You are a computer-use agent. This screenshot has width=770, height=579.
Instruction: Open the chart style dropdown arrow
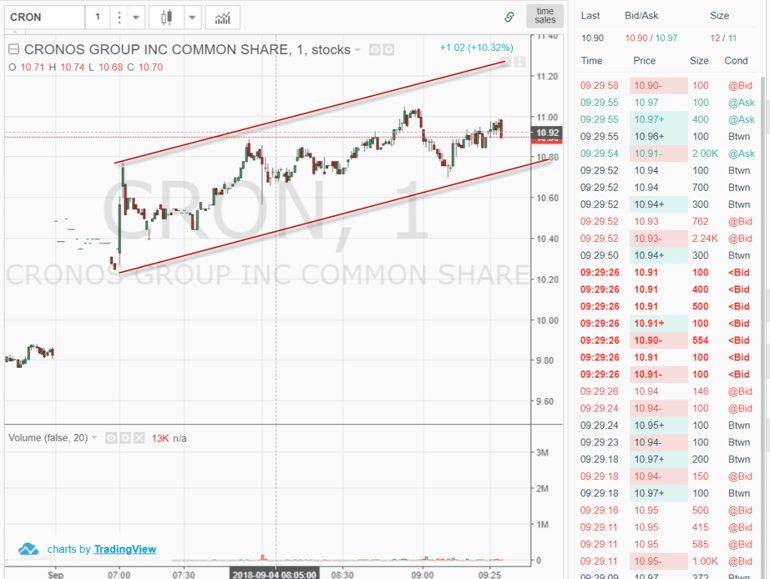pyautogui.click(x=191, y=18)
